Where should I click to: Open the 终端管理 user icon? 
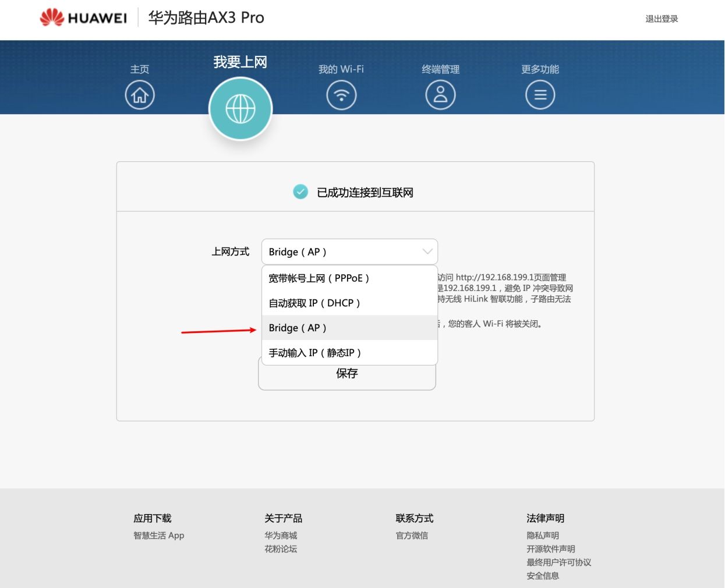click(441, 95)
